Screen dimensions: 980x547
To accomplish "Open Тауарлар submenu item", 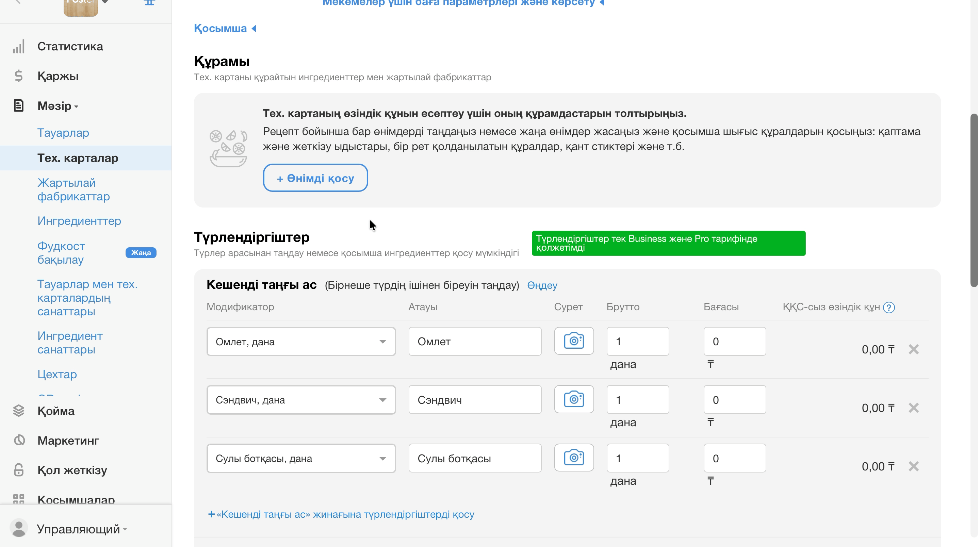I will tap(63, 133).
